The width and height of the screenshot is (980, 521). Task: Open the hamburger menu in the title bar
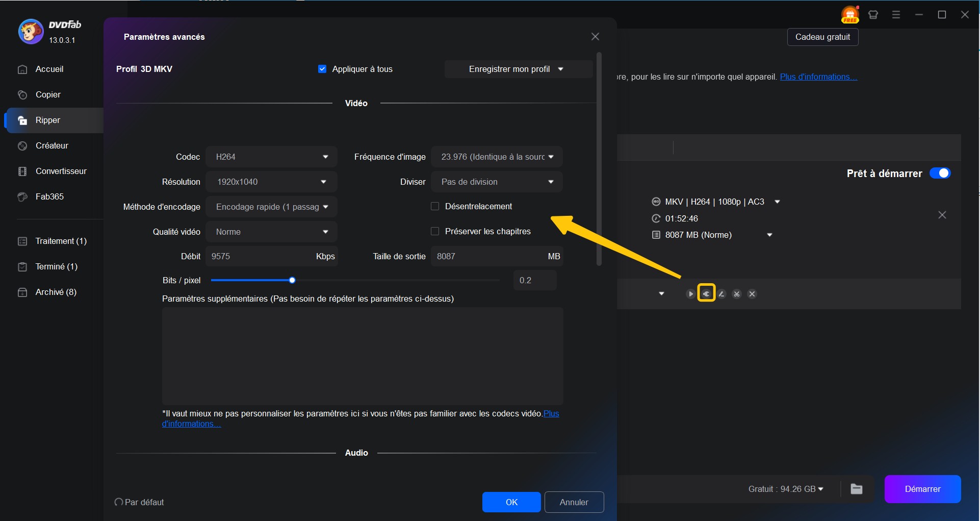coord(896,15)
